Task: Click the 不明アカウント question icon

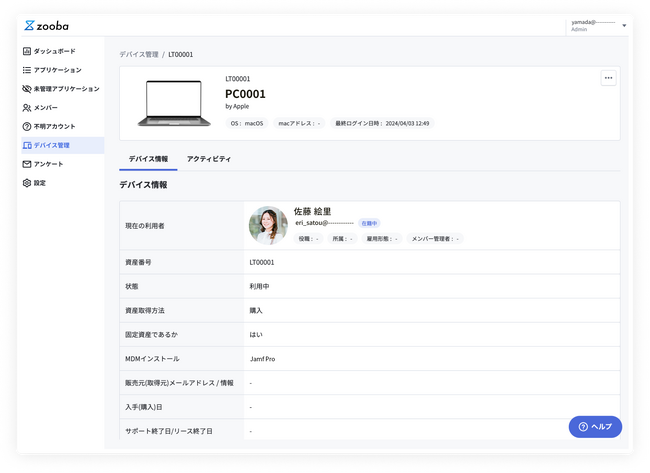Action: click(27, 127)
